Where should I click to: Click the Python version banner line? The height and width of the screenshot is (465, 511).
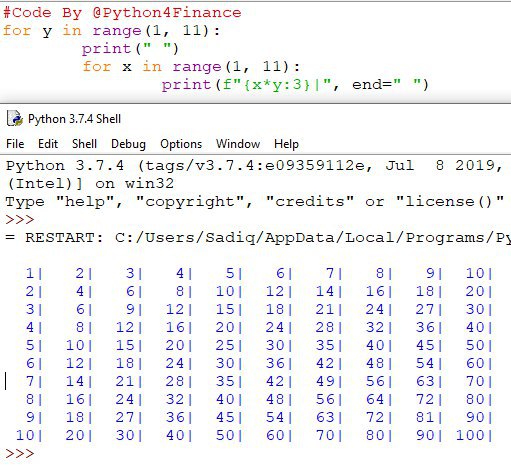(x=255, y=166)
